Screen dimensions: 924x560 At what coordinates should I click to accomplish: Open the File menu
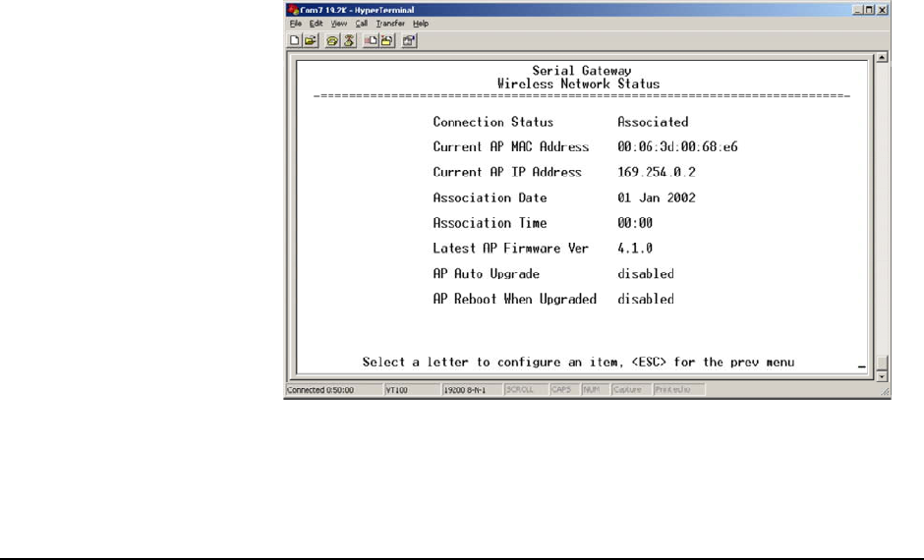(296, 24)
